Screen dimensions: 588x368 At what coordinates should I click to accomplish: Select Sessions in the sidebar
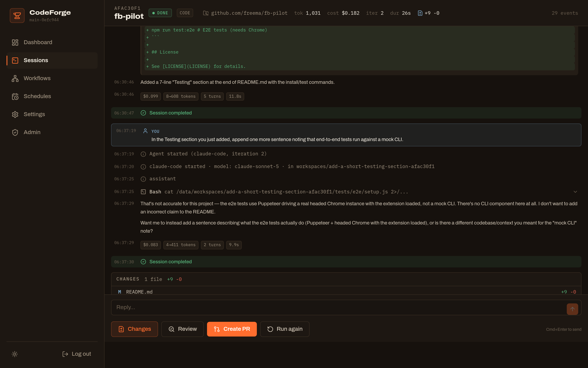[52, 60]
